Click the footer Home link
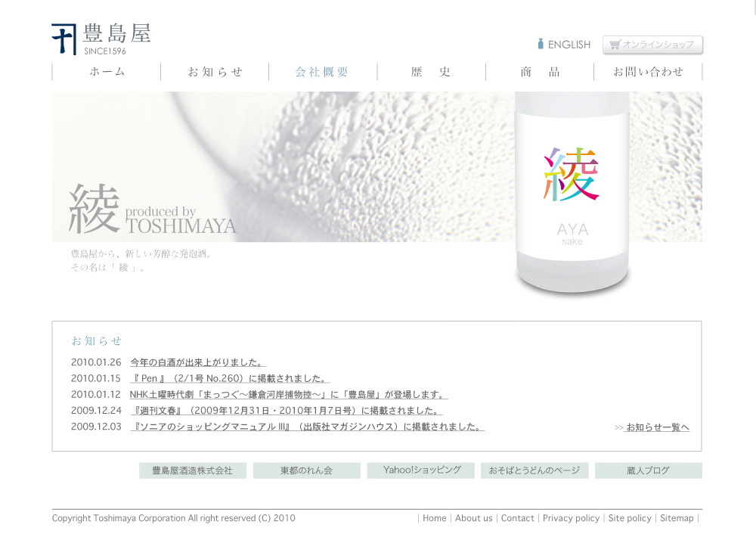Image resolution: width=756 pixels, height=559 pixels. (x=435, y=518)
